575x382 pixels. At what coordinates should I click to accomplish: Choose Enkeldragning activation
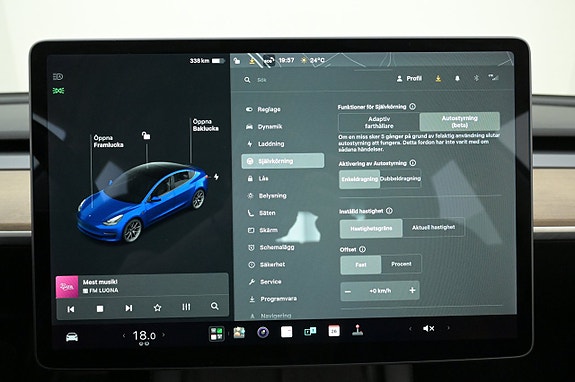pyautogui.click(x=359, y=179)
